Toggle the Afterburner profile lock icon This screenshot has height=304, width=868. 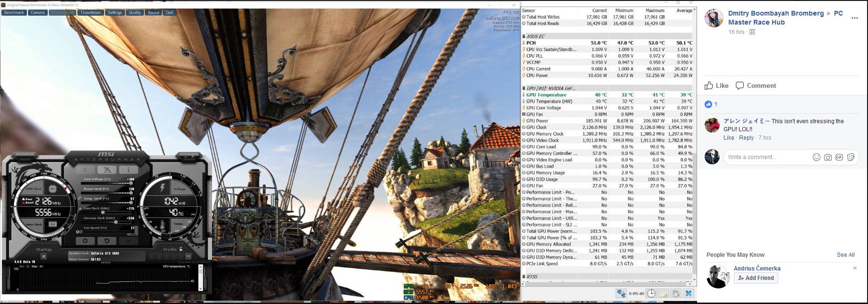[181, 249]
